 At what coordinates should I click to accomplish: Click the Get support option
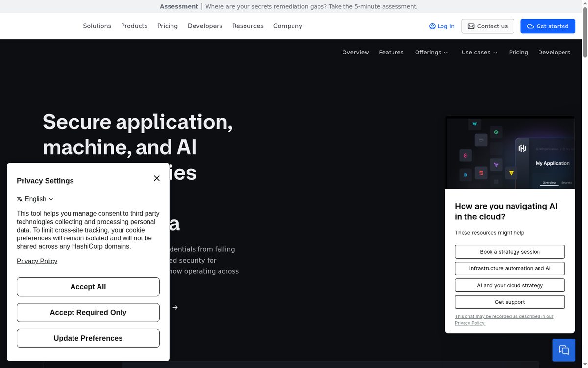(510, 302)
